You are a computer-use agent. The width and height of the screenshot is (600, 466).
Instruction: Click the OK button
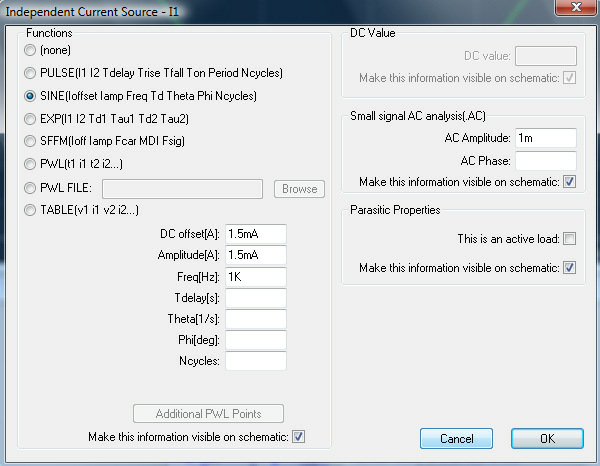[547, 438]
